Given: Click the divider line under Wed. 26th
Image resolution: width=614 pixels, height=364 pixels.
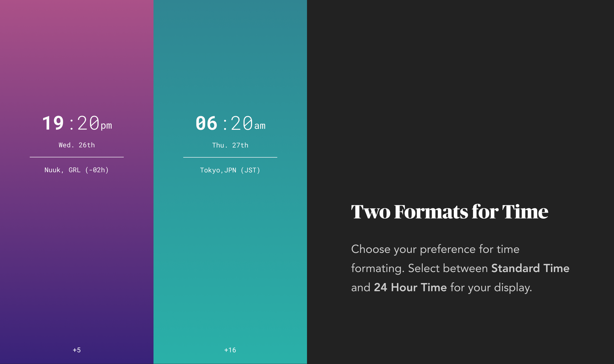Looking at the screenshot, I should [x=77, y=157].
